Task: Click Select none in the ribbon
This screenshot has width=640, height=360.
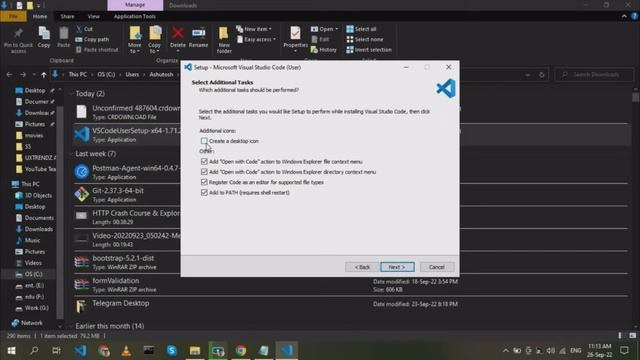Action: [365, 39]
